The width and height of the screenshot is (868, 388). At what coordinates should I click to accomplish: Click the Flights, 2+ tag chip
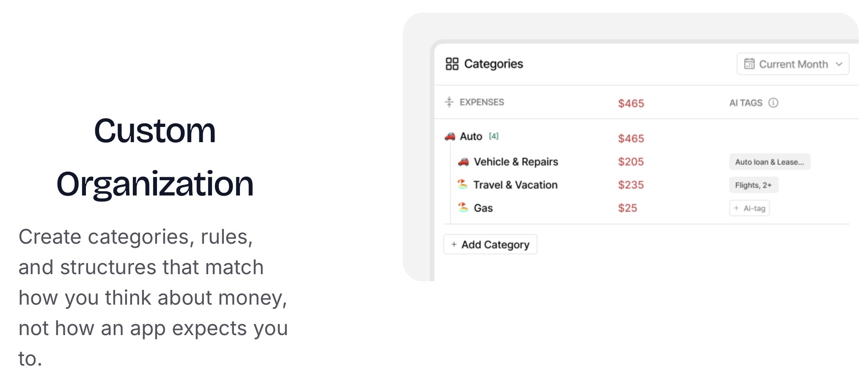[x=754, y=185]
